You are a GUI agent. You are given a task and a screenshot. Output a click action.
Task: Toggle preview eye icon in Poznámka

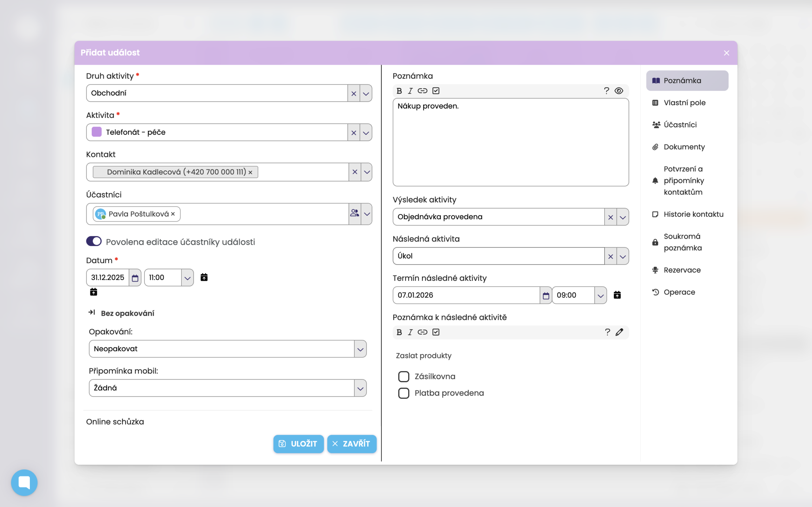pyautogui.click(x=619, y=91)
